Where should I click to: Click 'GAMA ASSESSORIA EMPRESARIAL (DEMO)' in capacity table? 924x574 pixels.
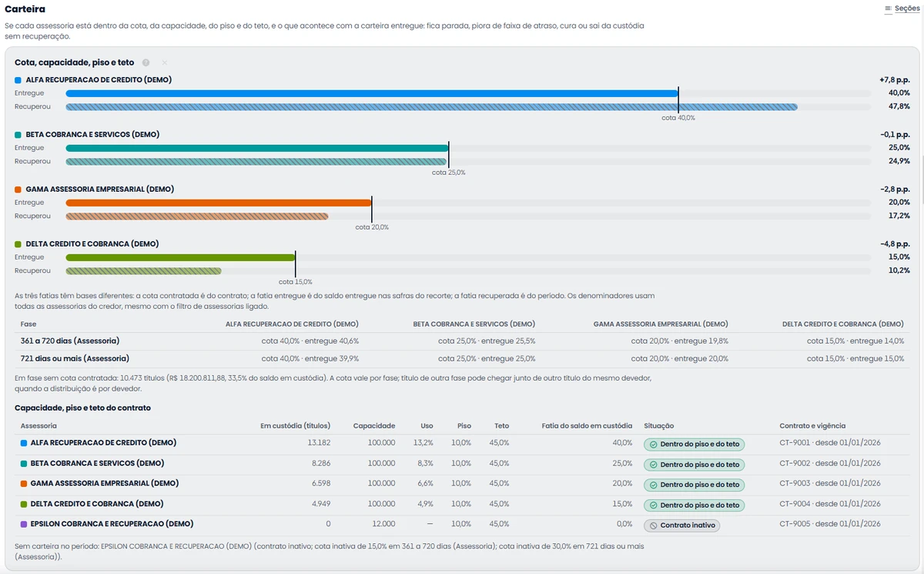[105, 484]
